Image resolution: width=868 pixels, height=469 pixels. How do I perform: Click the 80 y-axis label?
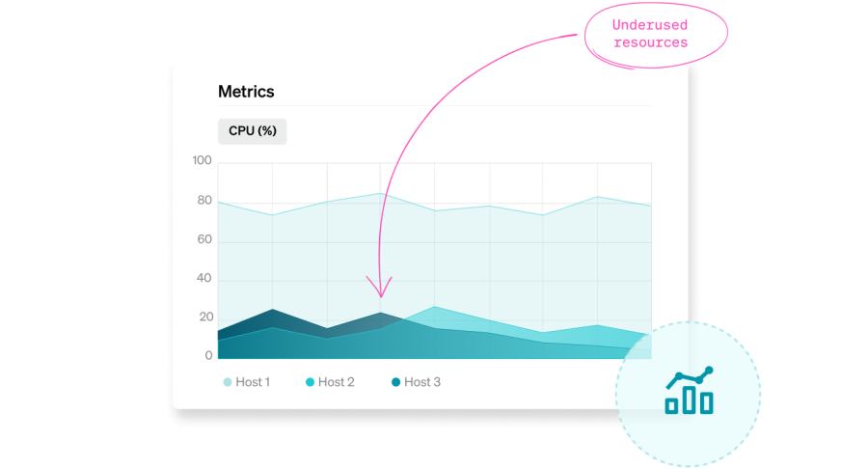(x=204, y=201)
